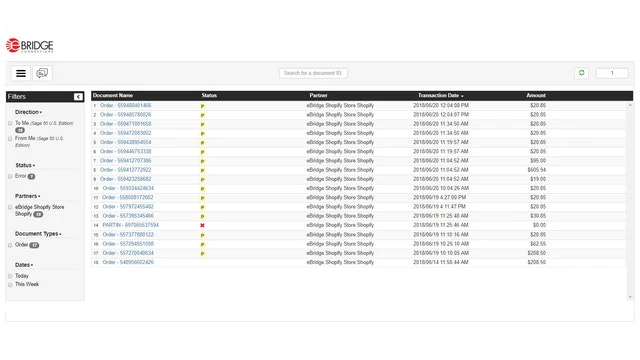
Task: Click the pending status icon in row 3
Action: point(202,124)
